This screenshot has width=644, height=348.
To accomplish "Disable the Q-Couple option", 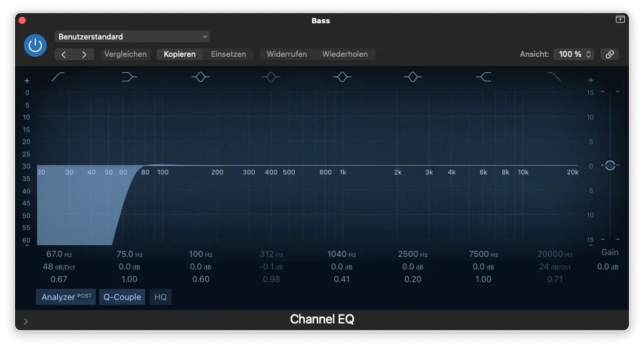I will [x=122, y=297].
